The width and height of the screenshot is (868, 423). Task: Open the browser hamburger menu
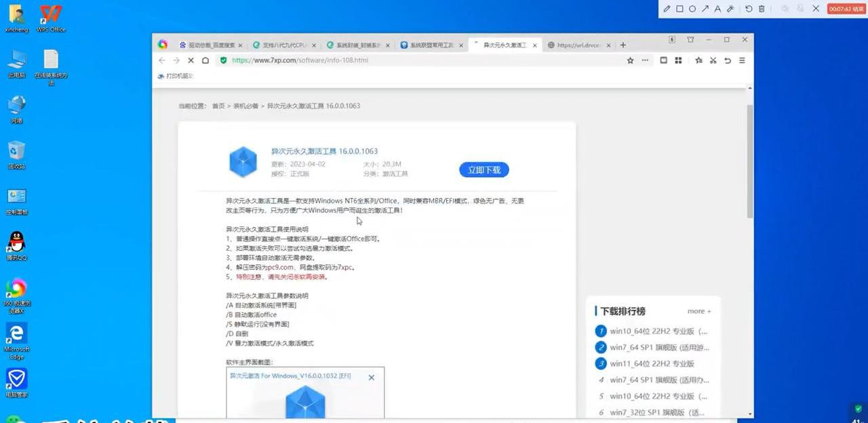[x=743, y=60]
